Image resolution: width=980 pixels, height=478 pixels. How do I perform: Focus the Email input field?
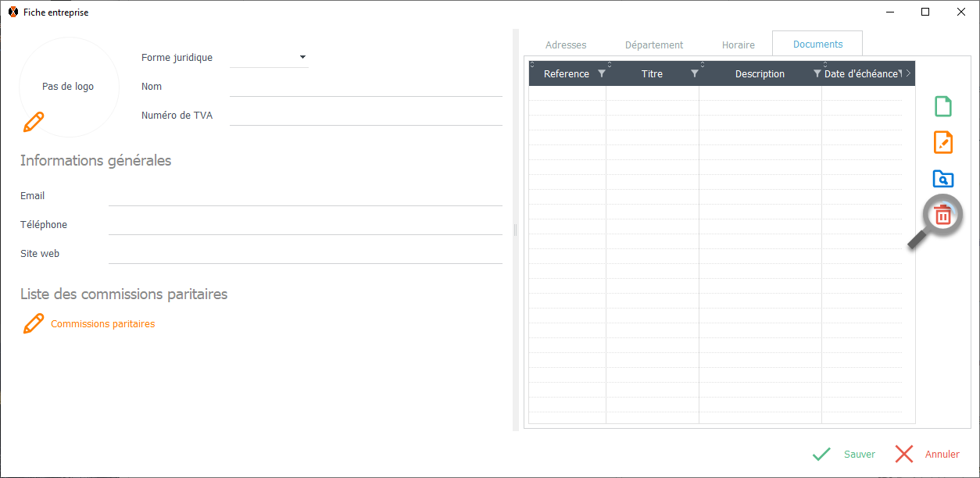click(x=305, y=196)
